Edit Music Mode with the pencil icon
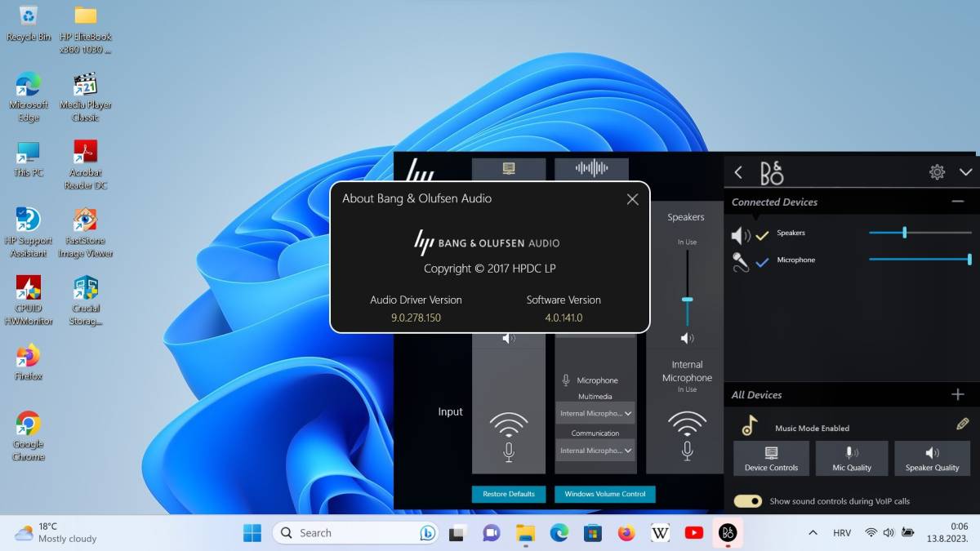 pos(962,424)
